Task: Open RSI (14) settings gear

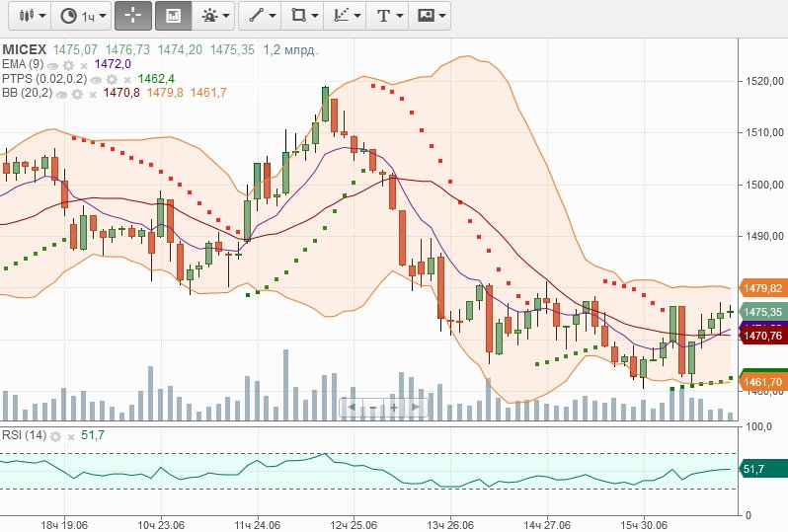Action: click(x=55, y=435)
